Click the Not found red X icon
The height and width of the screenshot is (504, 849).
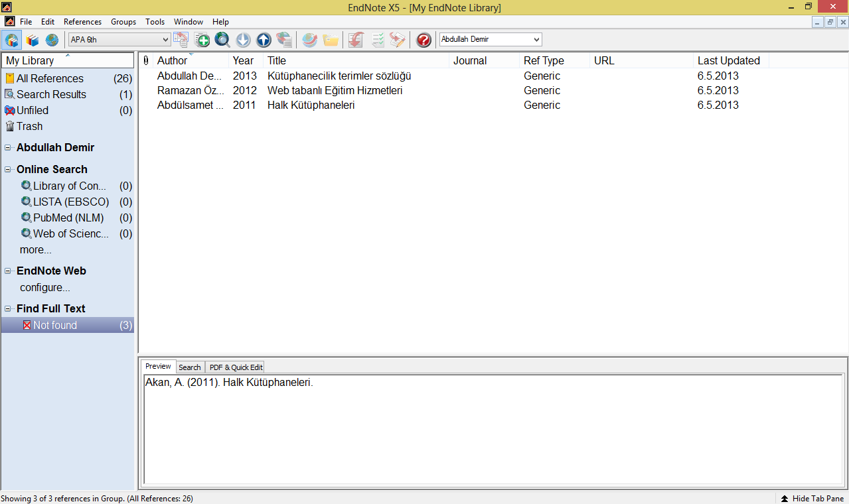click(27, 325)
